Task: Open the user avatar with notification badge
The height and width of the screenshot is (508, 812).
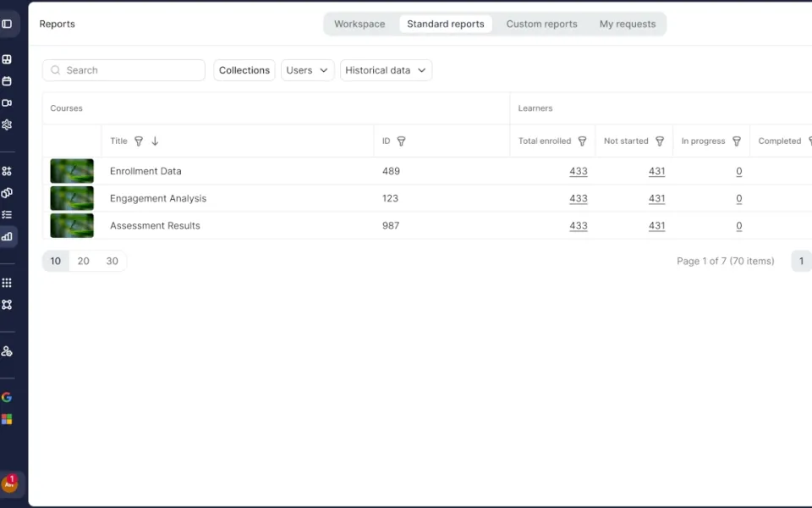Action: (x=9, y=483)
